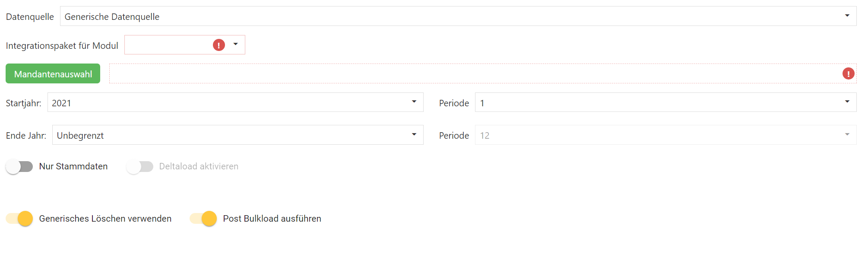Open the Startjahr dropdown arrow
This screenshot has height=264, width=868.
point(414,102)
